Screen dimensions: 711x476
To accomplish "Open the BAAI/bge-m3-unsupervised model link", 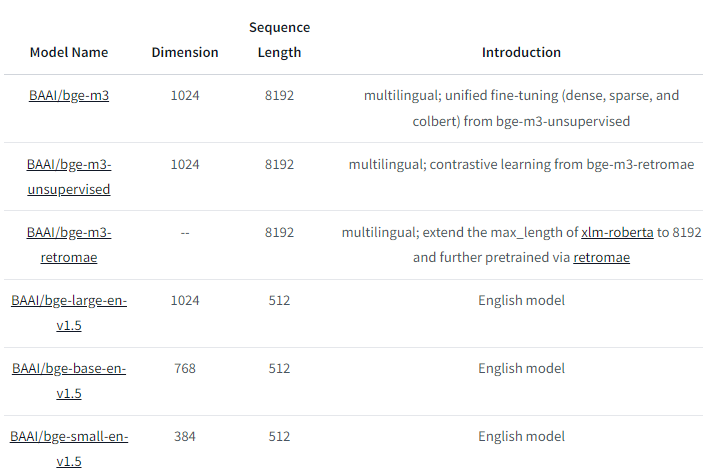I will [69, 177].
